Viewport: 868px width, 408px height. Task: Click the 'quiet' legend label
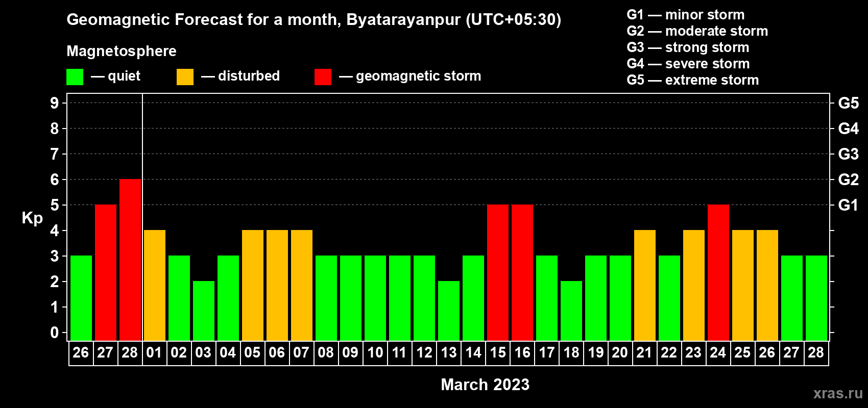click(x=124, y=76)
